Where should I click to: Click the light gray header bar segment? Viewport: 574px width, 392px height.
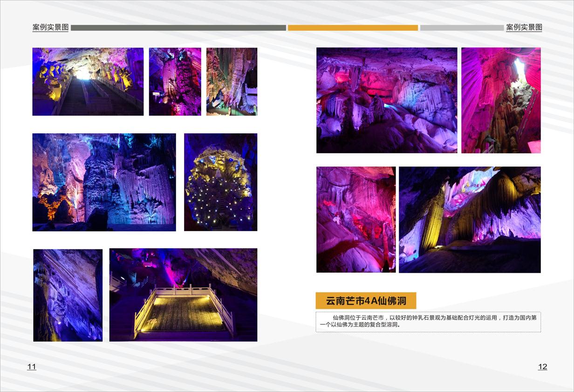(462, 28)
